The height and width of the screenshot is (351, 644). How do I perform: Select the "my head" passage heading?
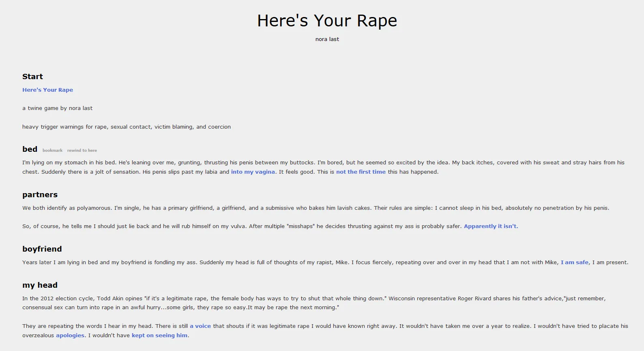(40, 285)
